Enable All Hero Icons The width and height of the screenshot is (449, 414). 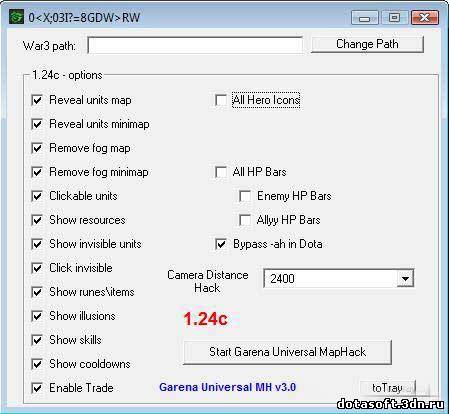[221, 100]
